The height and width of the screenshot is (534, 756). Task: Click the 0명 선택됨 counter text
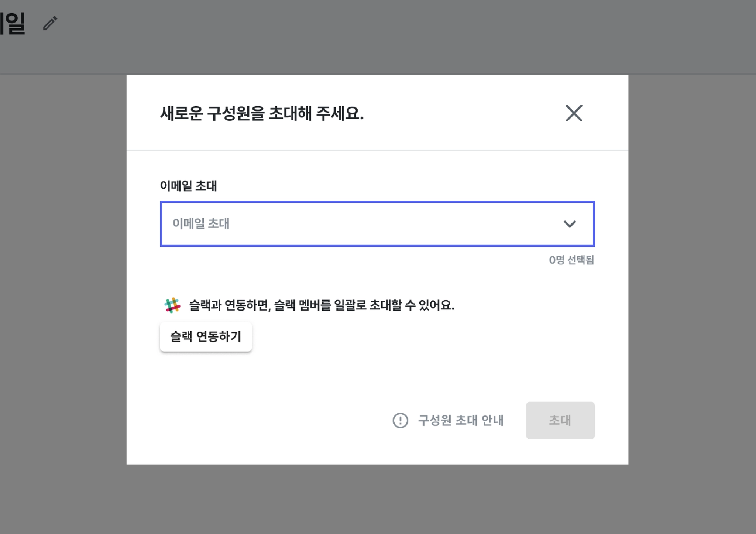[571, 260]
